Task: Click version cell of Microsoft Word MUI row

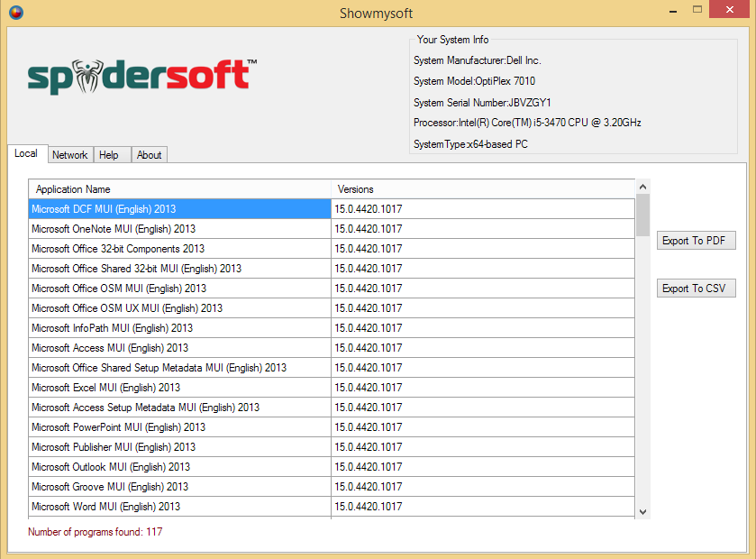Action: (x=483, y=507)
